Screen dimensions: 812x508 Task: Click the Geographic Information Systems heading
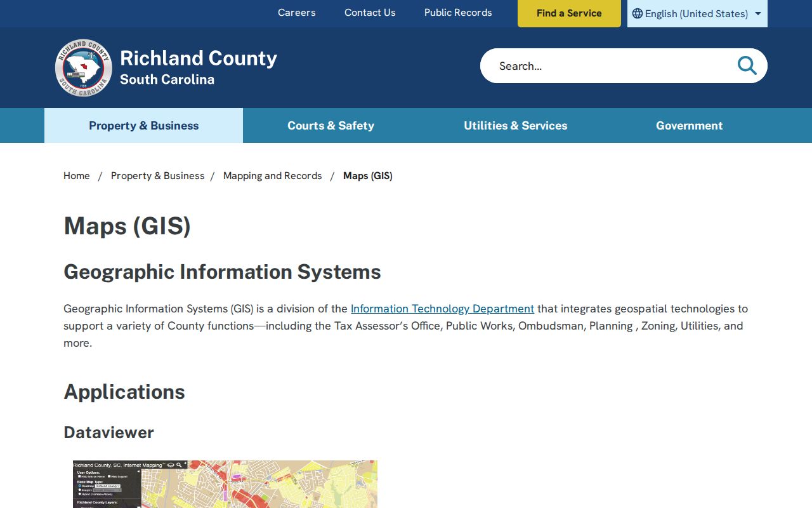point(223,272)
